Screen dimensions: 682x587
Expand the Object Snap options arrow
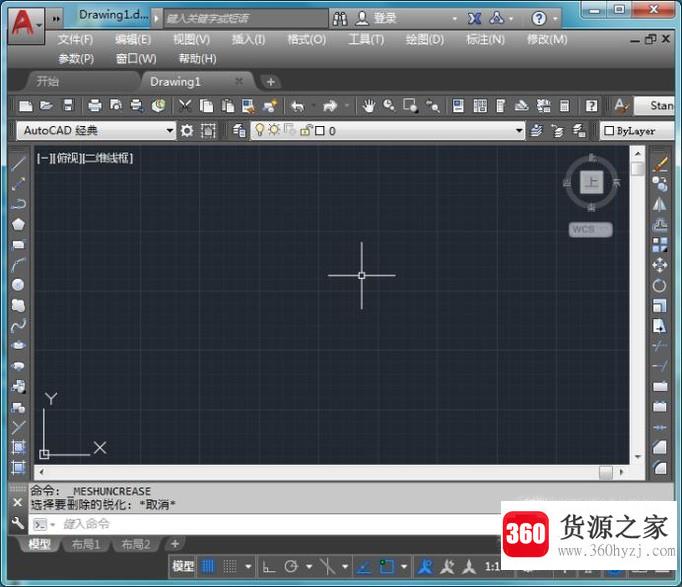404,567
